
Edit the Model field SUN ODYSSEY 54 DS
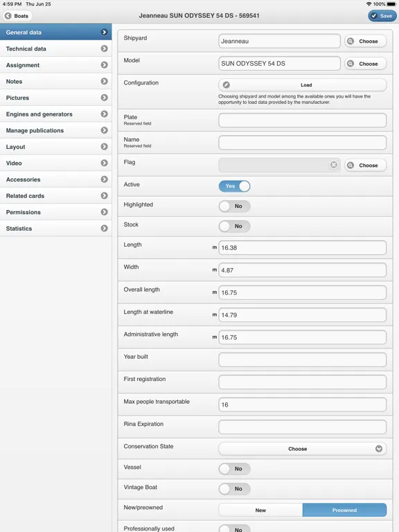point(279,64)
